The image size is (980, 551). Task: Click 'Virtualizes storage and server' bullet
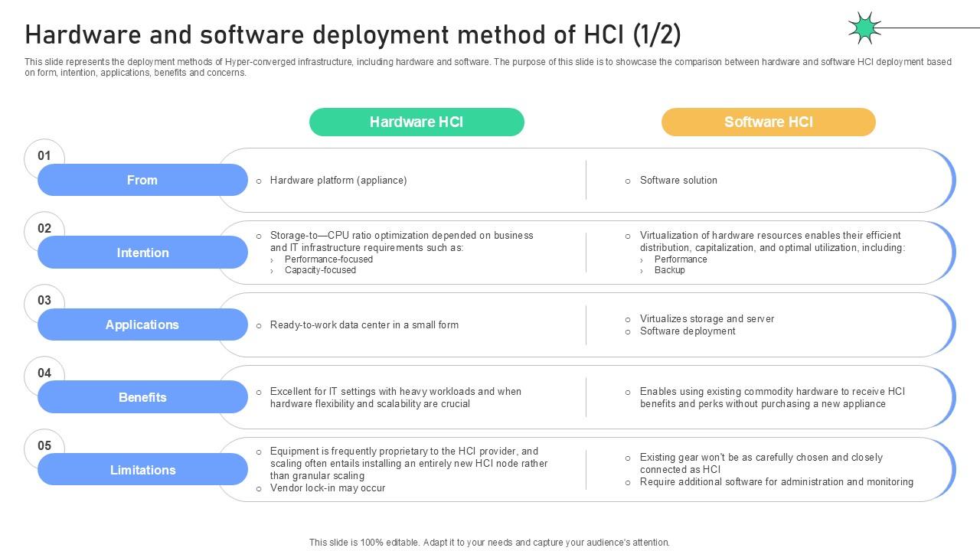[x=707, y=319]
